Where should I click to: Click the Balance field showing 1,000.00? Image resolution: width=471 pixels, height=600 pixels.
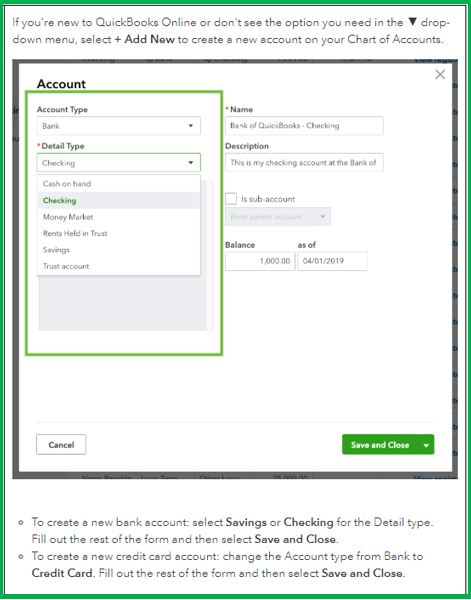[x=260, y=261]
